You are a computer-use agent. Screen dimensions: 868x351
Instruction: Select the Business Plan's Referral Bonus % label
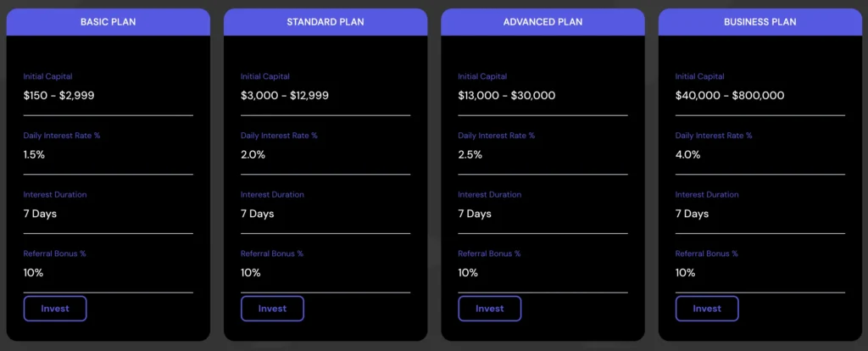click(x=707, y=253)
